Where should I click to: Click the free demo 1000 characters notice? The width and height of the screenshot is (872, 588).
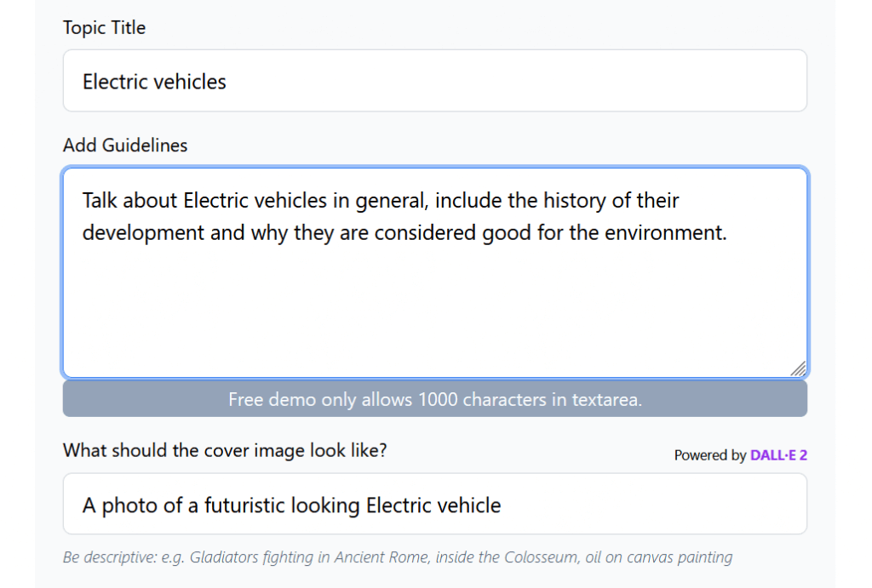[435, 399]
